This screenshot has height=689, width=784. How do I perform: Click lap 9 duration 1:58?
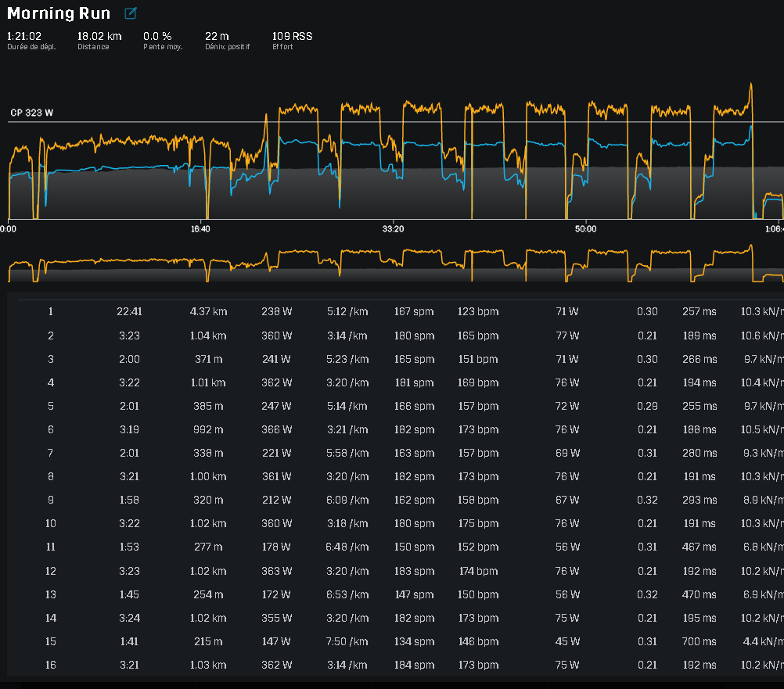130,501
